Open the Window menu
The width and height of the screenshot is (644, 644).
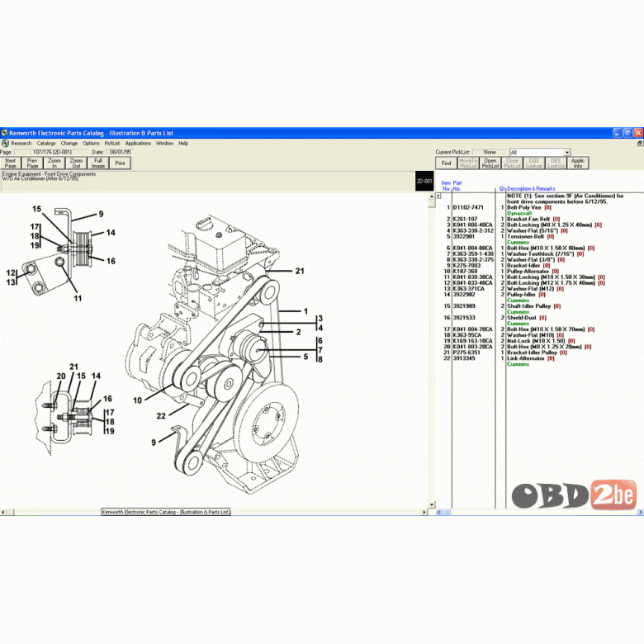point(164,144)
